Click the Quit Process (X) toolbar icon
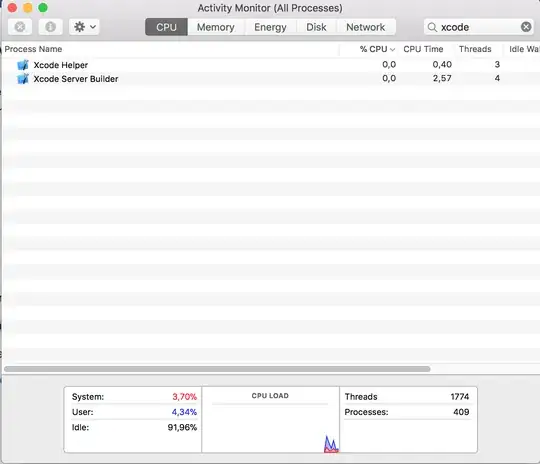540x464 pixels. click(20, 27)
